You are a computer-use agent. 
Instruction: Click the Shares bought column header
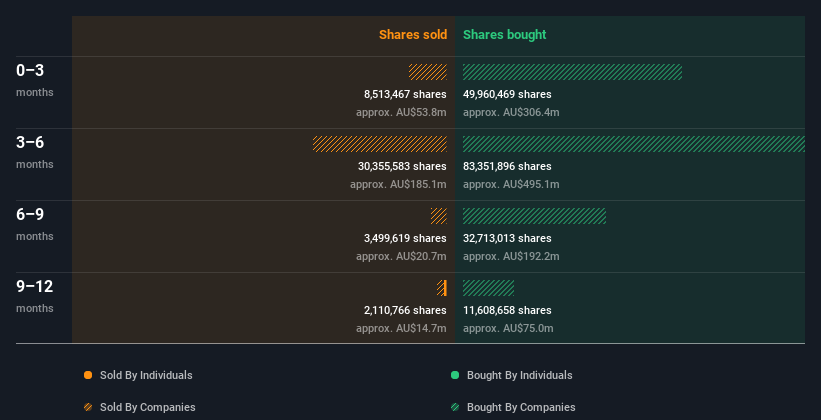pos(504,35)
